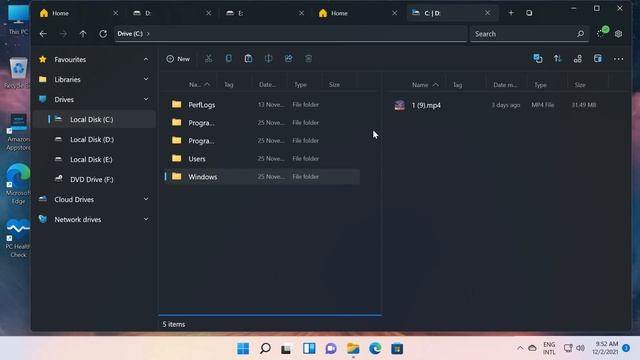Click the right pane Tag column header
The image size is (640, 360).
[x=458, y=85]
